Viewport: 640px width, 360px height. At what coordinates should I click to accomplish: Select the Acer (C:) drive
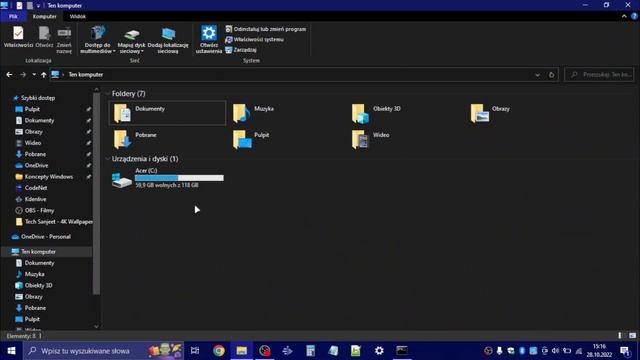click(x=167, y=178)
